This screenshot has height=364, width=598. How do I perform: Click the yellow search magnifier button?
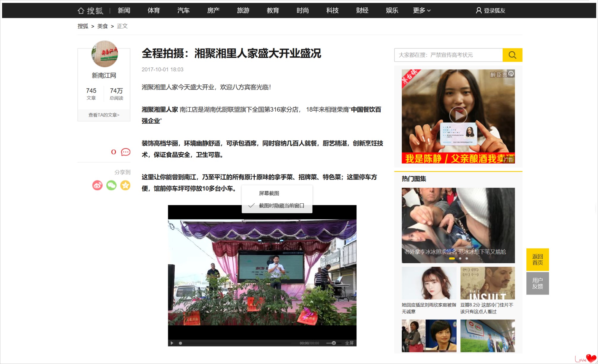tap(512, 55)
